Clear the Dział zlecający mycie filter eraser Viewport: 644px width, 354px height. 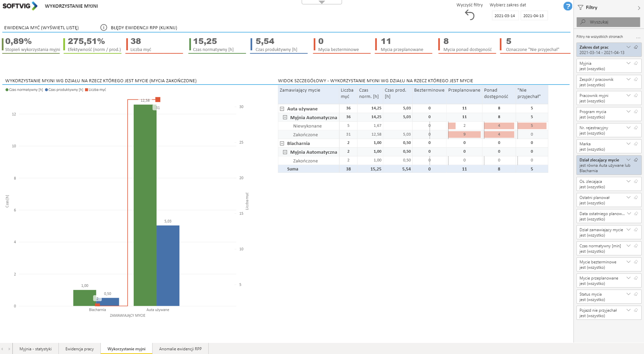[636, 160]
